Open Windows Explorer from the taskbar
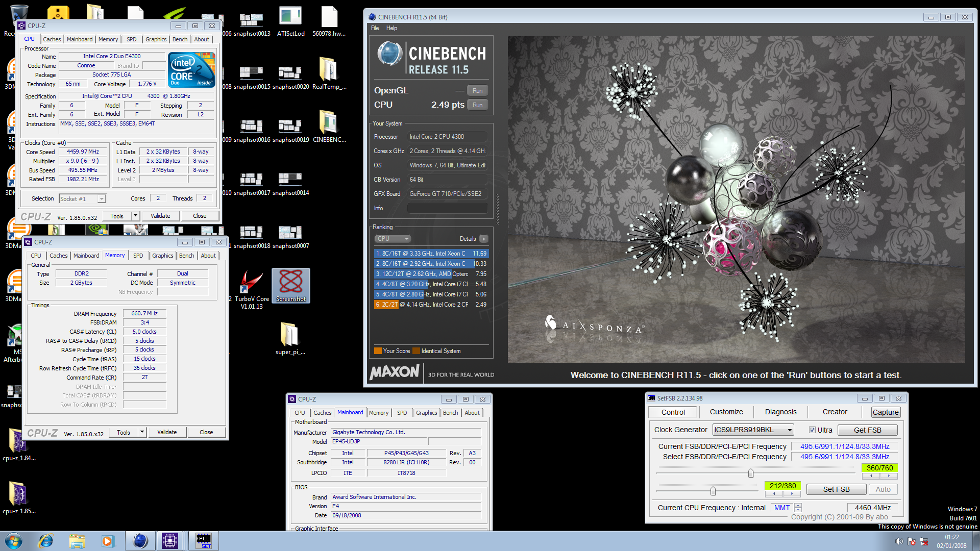 coord(77,541)
